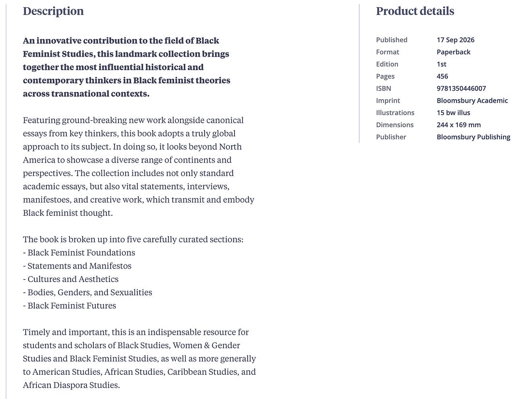The height and width of the screenshot is (399, 532).
Task: Click the Imprint label in product details
Action: 388,101
